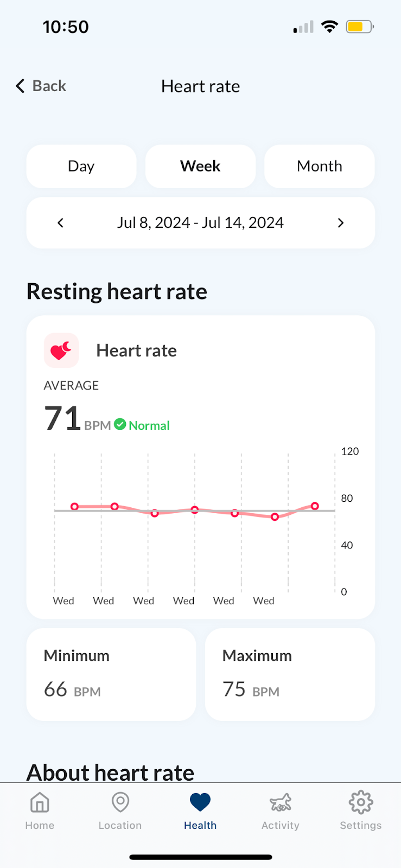
Task: Tap the resting heart rate moon-heart icon
Action: tap(61, 350)
